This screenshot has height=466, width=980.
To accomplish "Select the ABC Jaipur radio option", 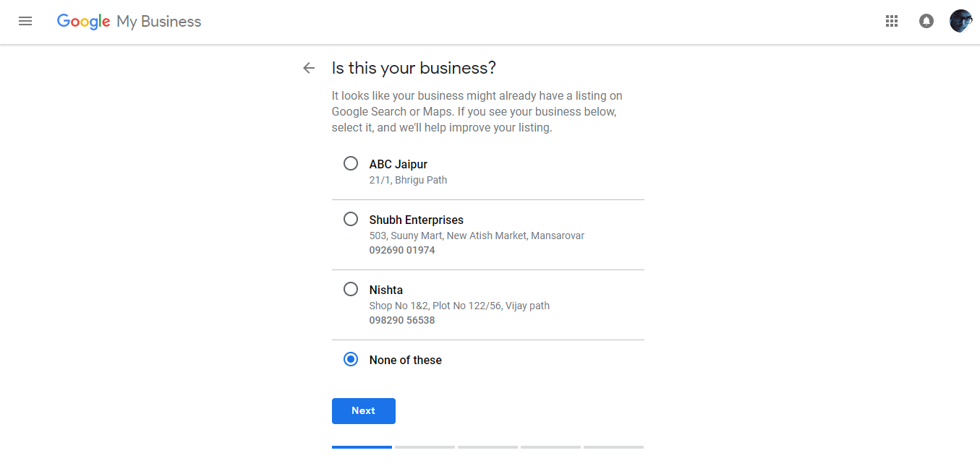I will coord(351,163).
